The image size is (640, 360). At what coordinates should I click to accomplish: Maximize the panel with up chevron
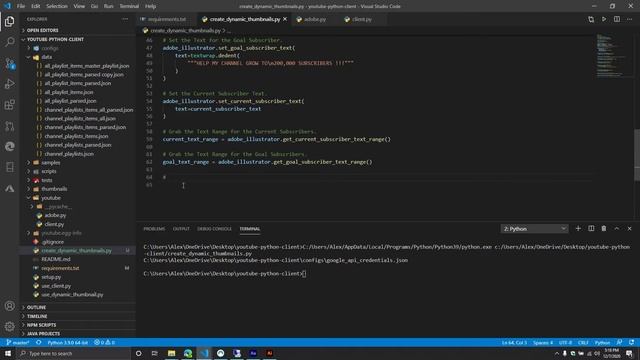[x=617, y=229]
